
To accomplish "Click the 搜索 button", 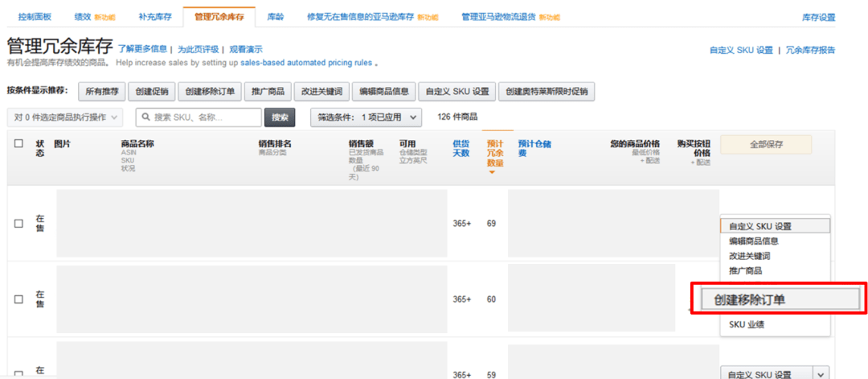I will pyautogui.click(x=279, y=117).
